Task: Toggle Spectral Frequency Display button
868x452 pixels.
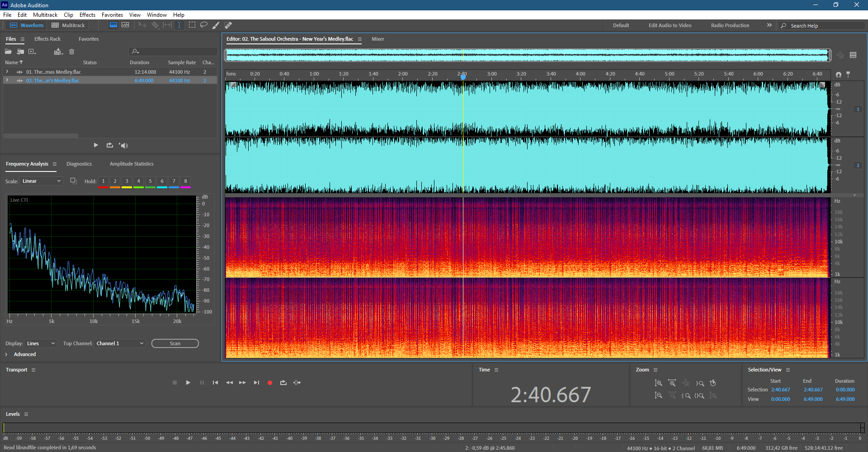Action: pos(113,25)
